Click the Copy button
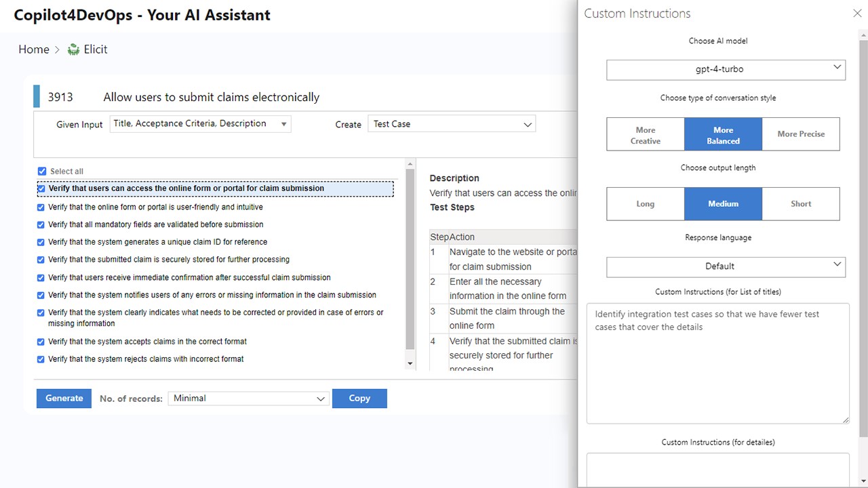 [x=359, y=399]
